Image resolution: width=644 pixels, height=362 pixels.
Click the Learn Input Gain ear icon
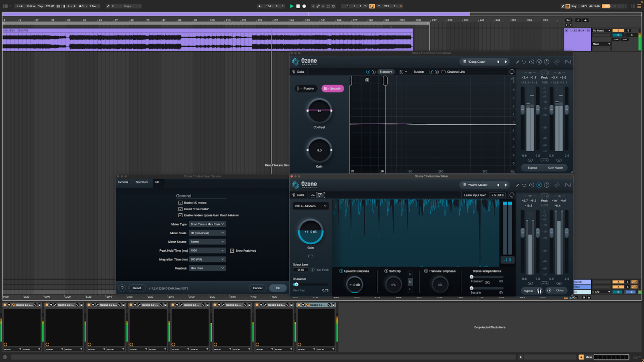pyautogui.click(x=512, y=195)
